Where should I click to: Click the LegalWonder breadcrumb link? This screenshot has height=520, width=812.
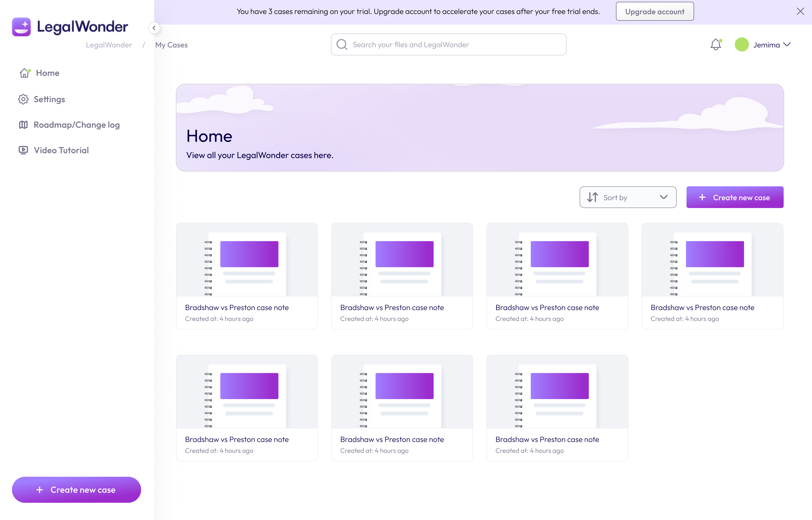tap(109, 45)
